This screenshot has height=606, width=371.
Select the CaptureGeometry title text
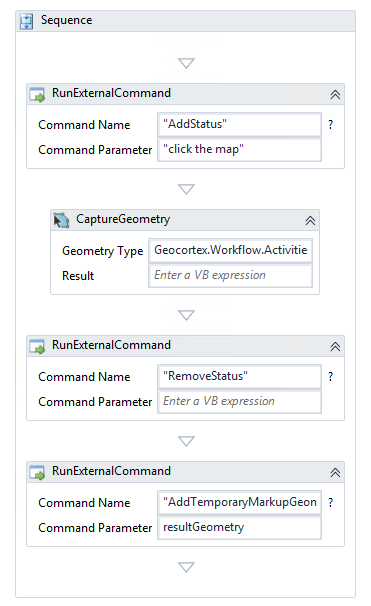[x=123, y=219]
